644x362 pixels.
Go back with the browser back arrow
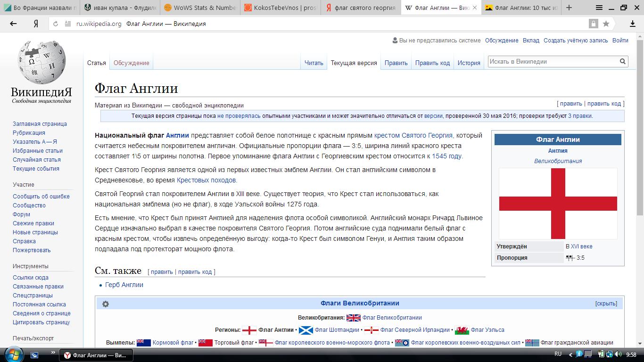[13, 24]
